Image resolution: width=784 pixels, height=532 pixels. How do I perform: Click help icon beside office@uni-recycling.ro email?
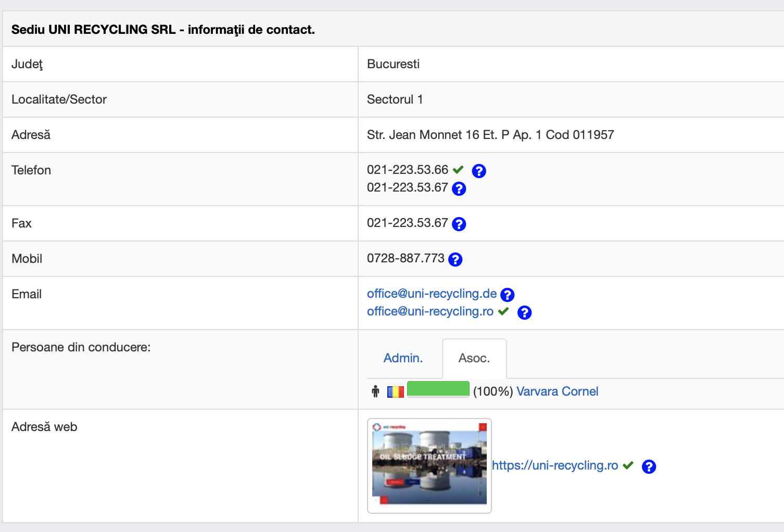524,312
